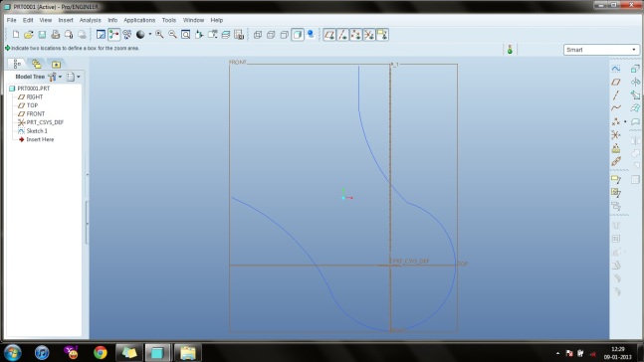Screen dimensions: 644x362
Task: Open the Model Tree show dropdown
Action: [x=73, y=77]
